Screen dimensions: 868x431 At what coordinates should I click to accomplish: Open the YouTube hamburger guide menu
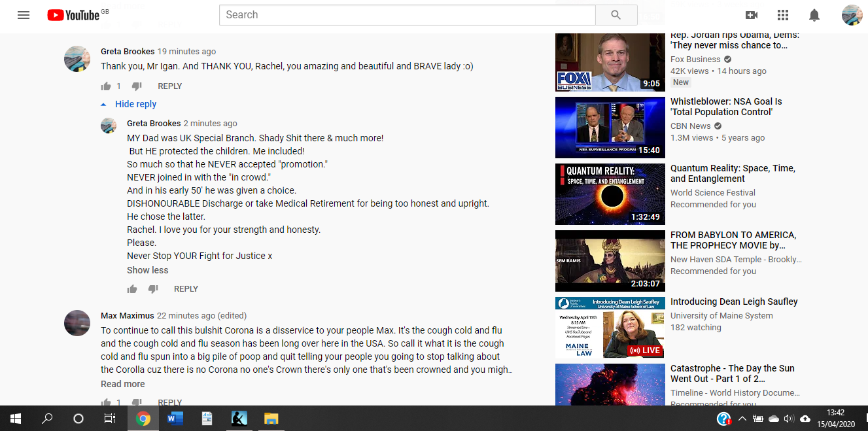point(24,15)
